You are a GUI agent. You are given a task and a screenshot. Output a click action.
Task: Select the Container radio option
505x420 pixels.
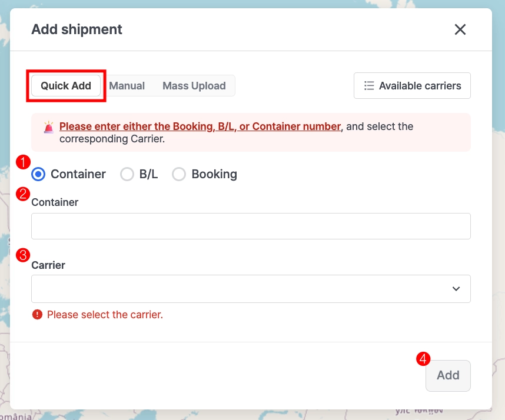(38, 174)
